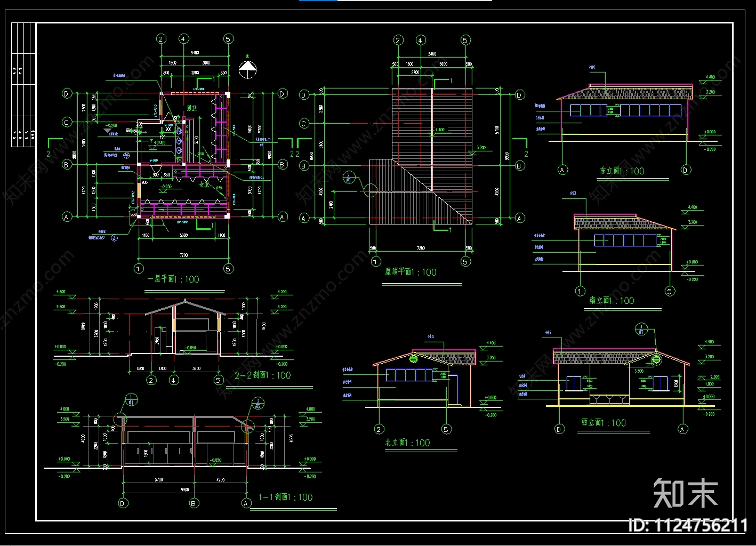756x546 pixels.
Task: Select axis bubble C left of roof plan
Action: pyautogui.click(x=304, y=124)
